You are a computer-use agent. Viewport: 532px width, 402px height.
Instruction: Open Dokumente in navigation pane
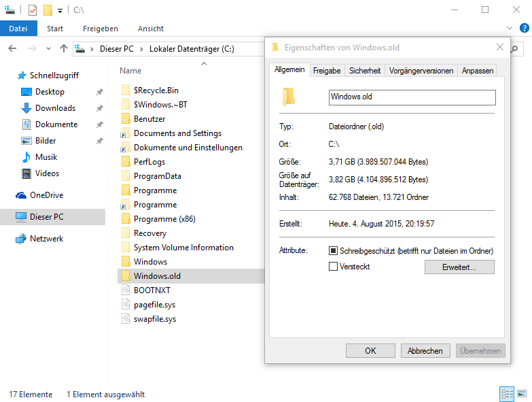56,124
